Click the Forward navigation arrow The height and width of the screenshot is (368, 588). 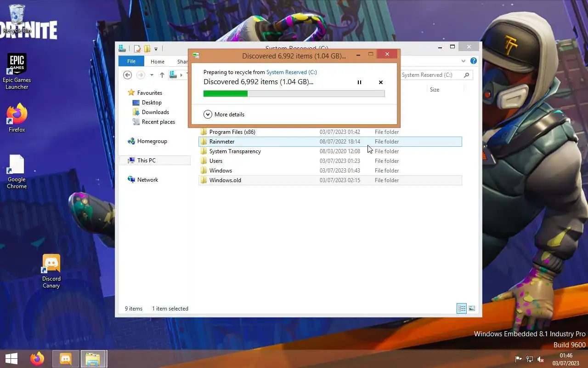click(x=141, y=75)
